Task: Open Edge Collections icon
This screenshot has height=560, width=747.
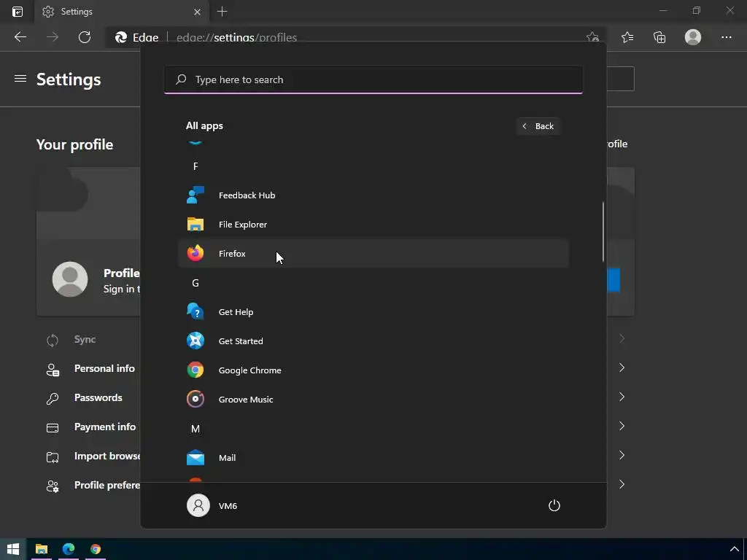Action: point(659,37)
